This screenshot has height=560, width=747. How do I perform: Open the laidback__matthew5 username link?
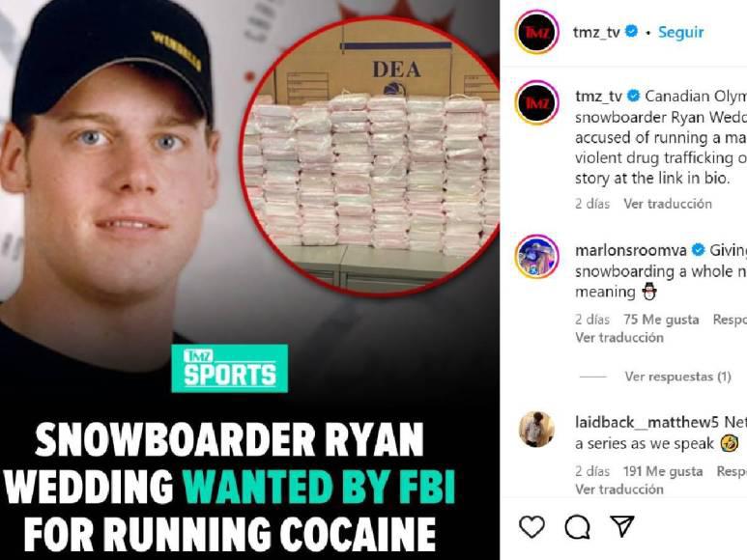click(x=646, y=423)
